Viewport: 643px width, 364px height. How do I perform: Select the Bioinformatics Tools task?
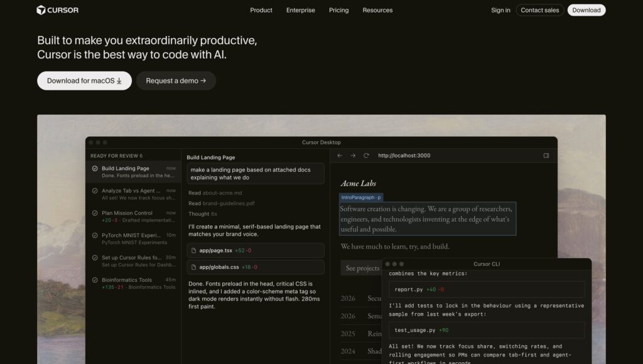134,283
